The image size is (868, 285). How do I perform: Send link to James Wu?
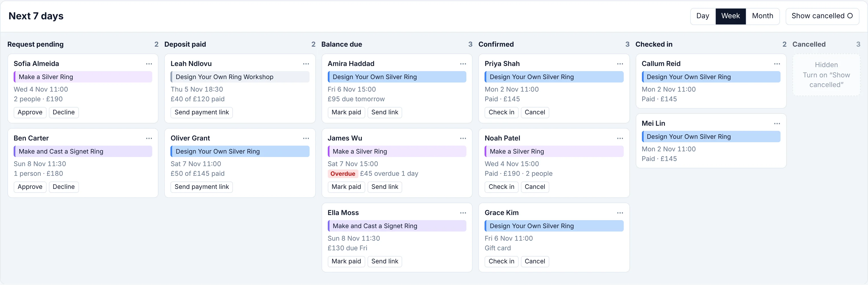pos(385,187)
